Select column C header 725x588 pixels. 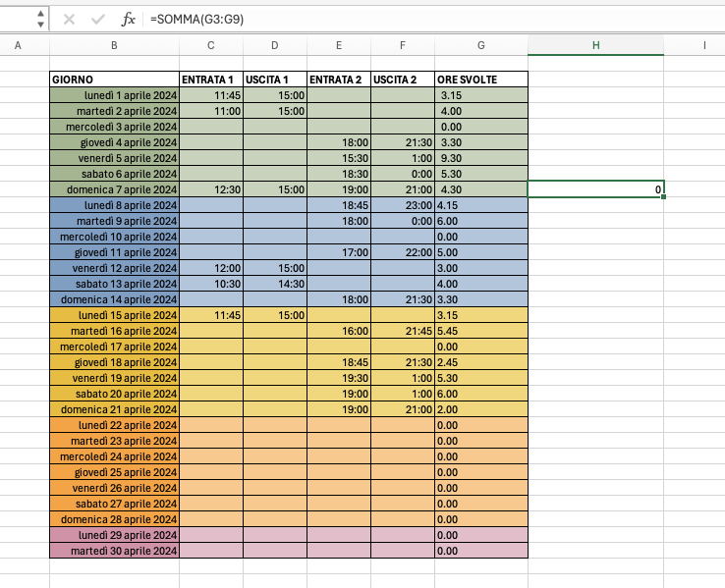coord(211,45)
